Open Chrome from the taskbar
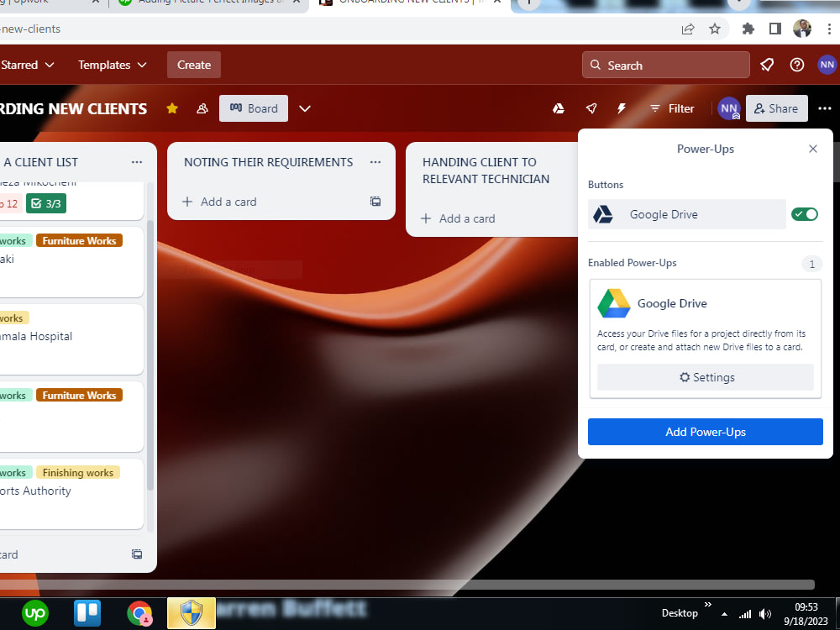This screenshot has height=630, width=840. (139, 613)
